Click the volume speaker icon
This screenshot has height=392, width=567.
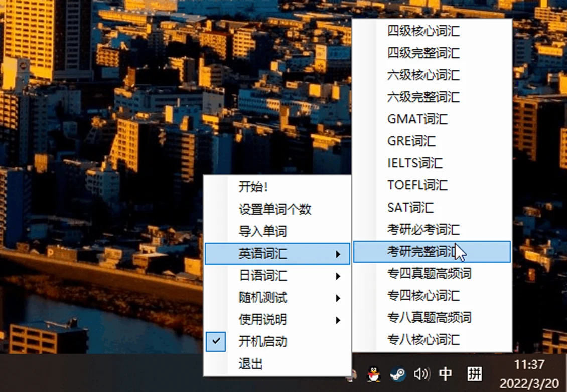(421, 374)
